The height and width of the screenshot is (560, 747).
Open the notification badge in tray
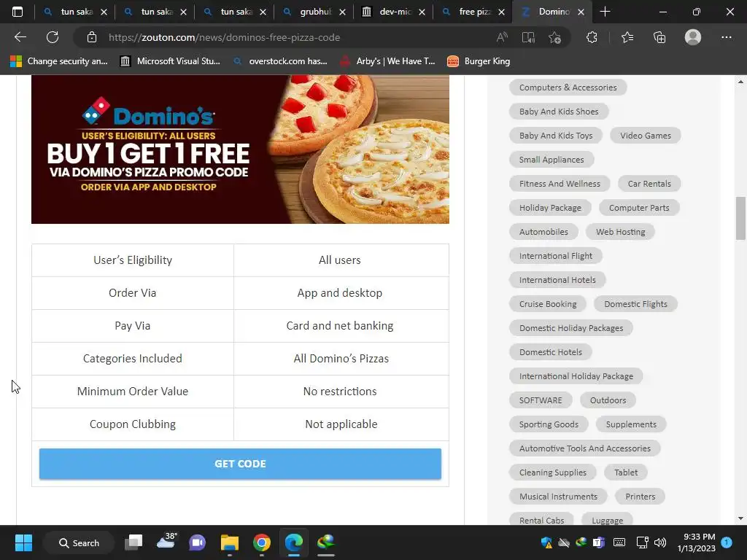[727, 542]
